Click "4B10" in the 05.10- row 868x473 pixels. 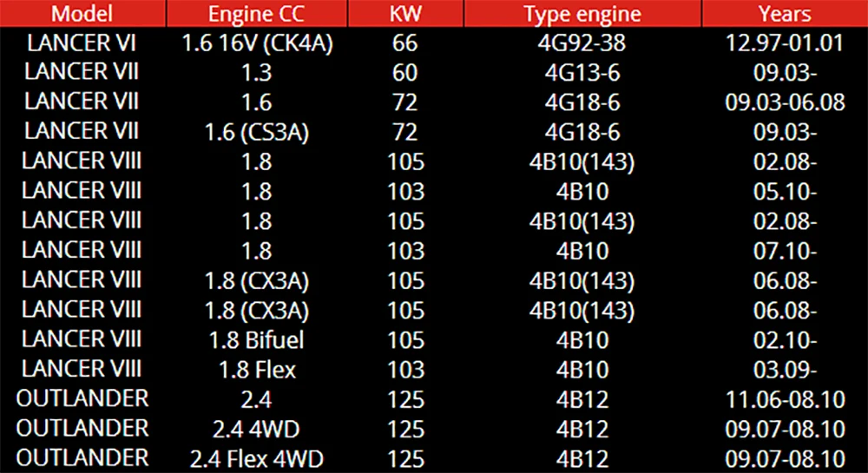tap(582, 192)
